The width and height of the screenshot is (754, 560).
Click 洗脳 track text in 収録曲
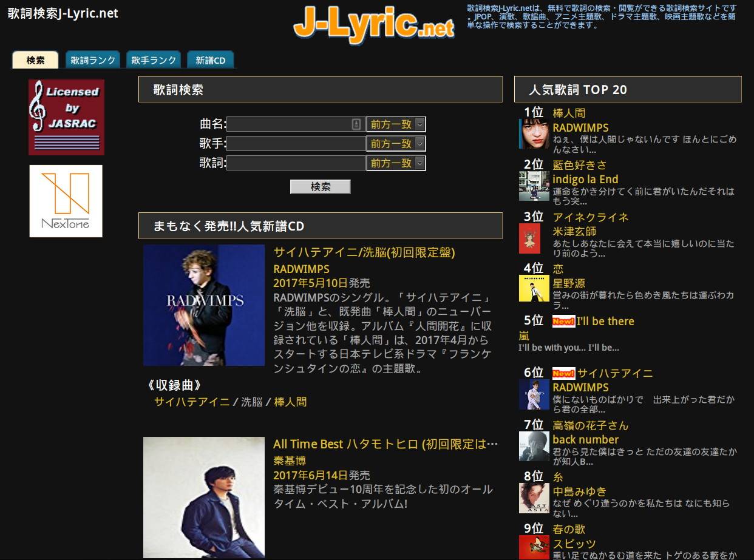pos(252,402)
